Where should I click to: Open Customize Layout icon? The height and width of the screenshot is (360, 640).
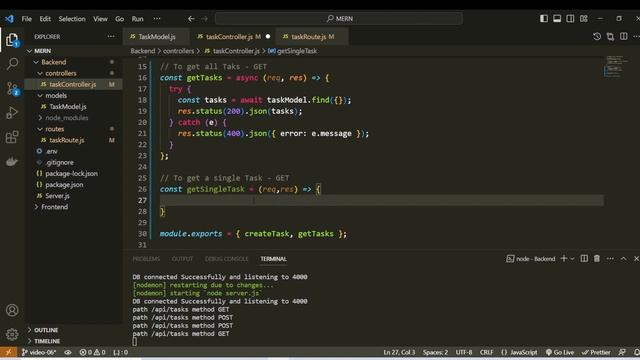pos(584,19)
